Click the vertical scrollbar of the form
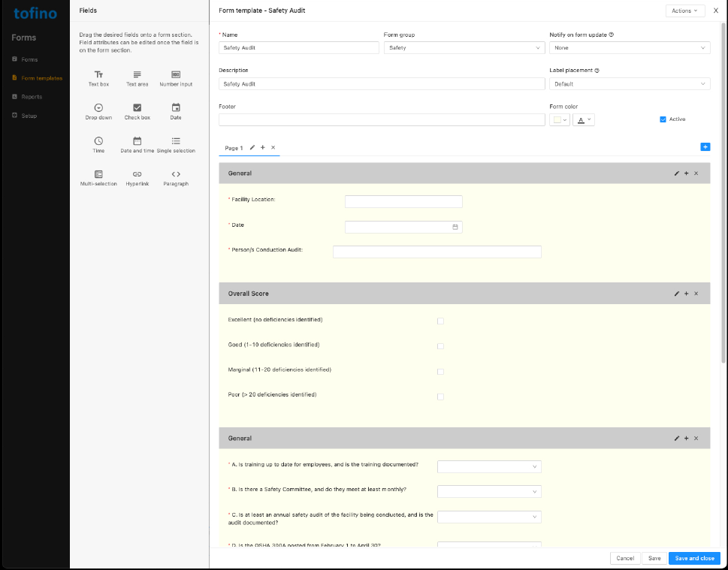This screenshot has width=728, height=570. tap(723, 192)
